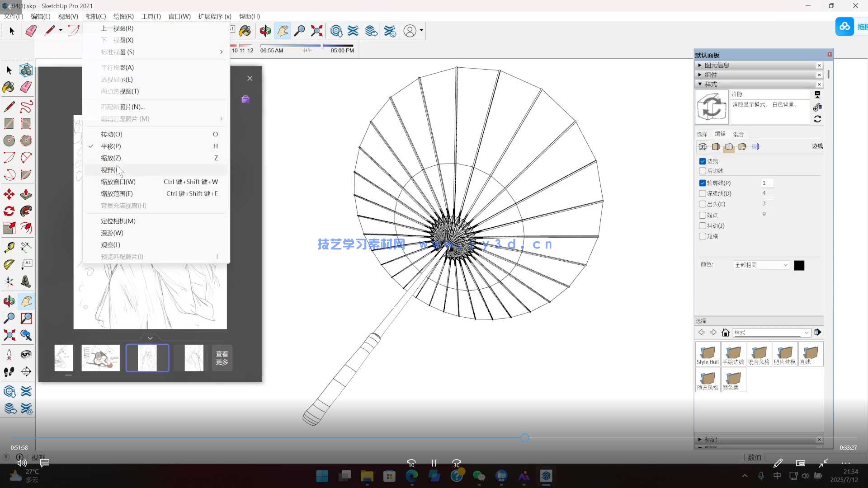Activate the Orbit tool in top toolbar
The height and width of the screenshot is (488, 868).
pos(265,31)
